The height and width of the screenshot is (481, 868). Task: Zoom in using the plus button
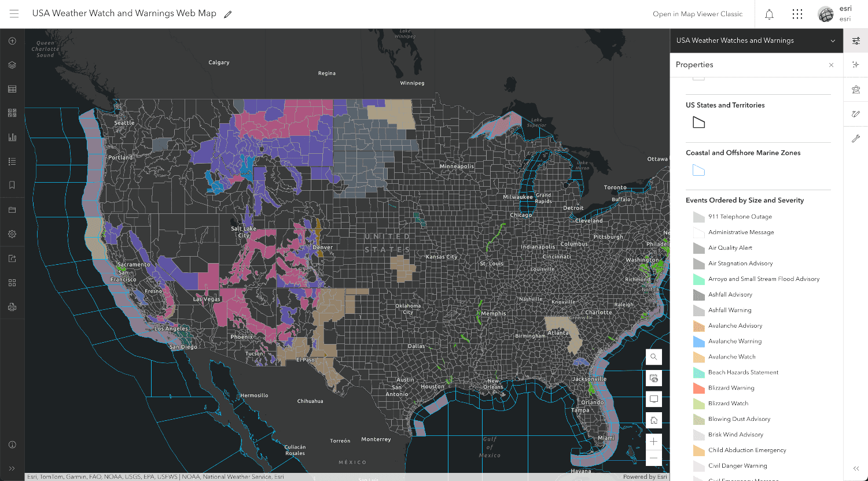click(653, 442)
